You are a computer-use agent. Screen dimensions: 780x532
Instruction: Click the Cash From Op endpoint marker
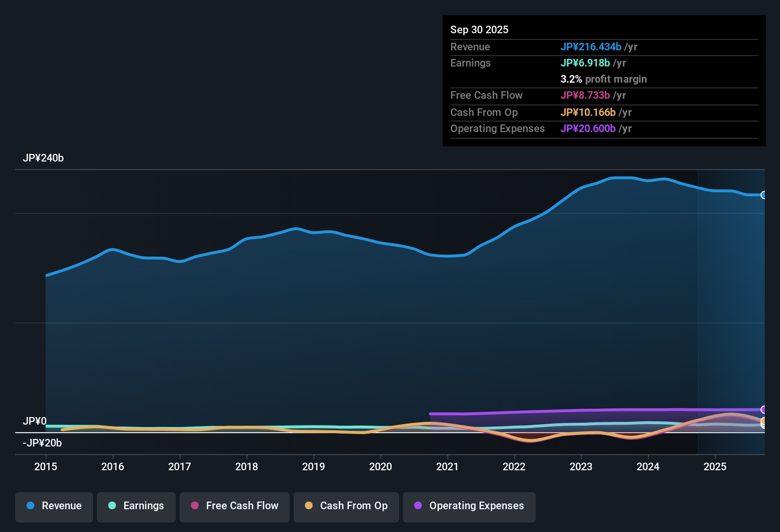(764, 421)
